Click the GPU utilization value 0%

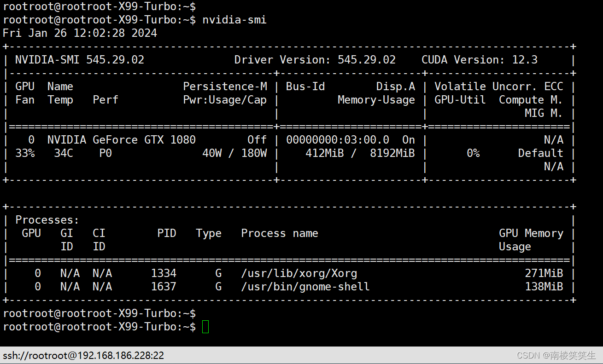tap(473, 153)
